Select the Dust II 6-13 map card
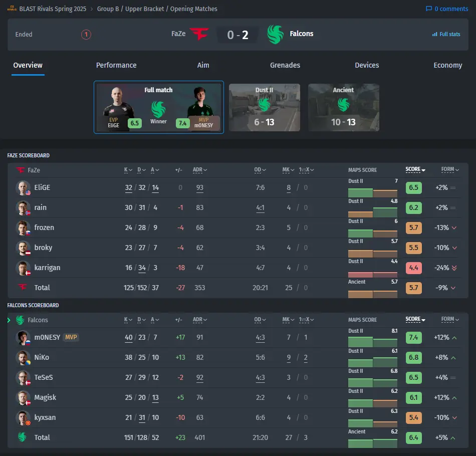476x456 pixels. click(265, 107)
